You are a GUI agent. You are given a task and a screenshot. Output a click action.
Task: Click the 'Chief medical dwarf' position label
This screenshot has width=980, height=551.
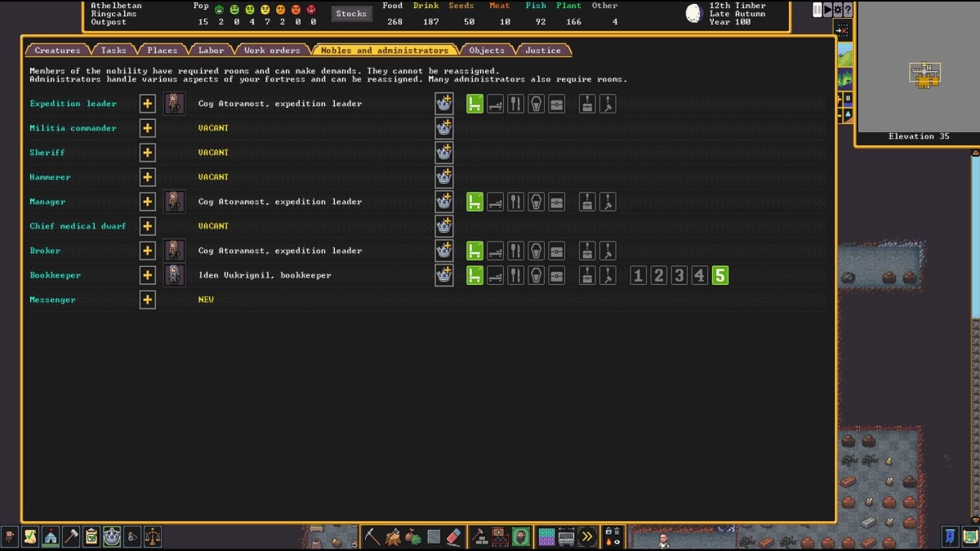[78, 226]
